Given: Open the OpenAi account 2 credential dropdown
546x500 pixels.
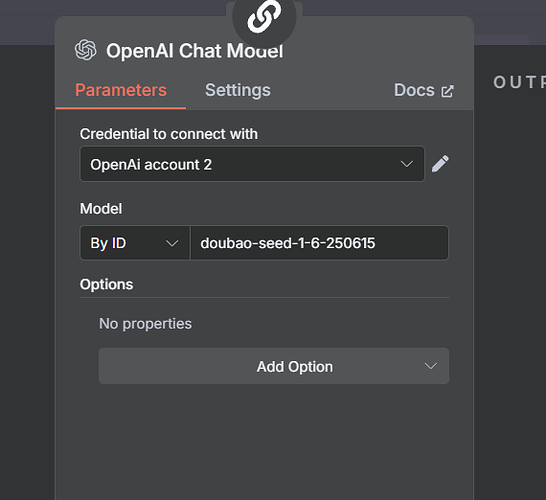Looking at the screenshot, I should tap(252, 164).
